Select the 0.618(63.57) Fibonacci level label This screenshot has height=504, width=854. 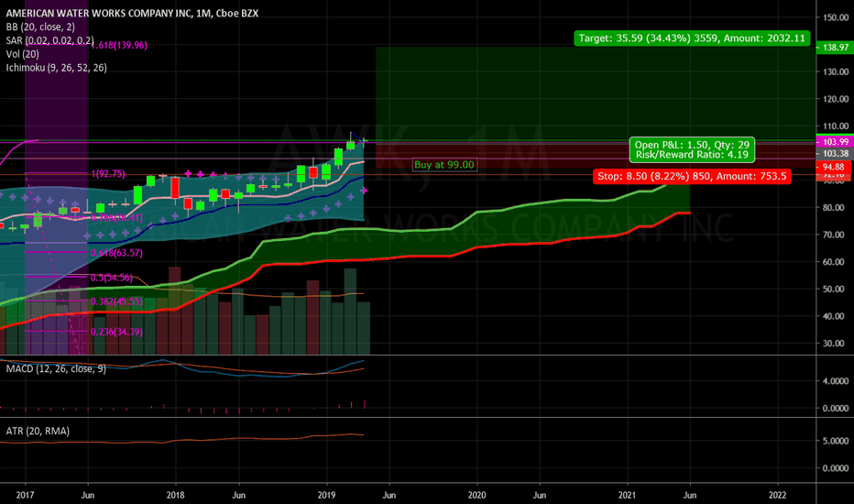click(116, 253)
